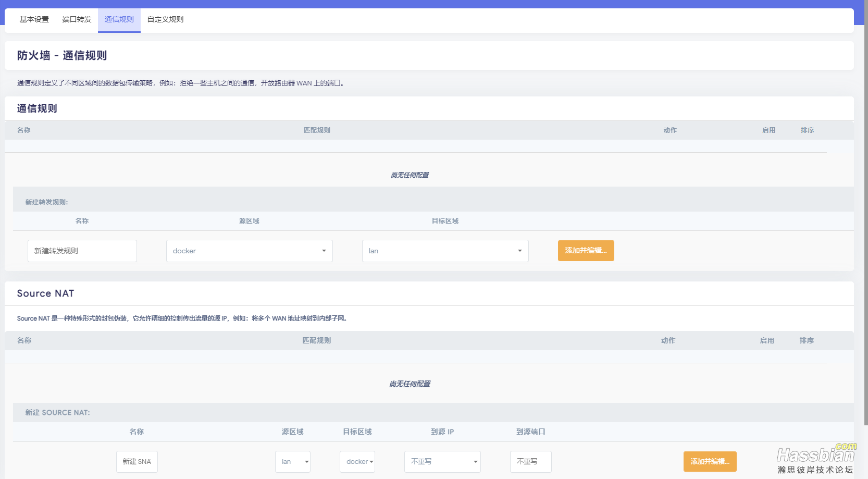The width and height of the screenshot is (868, 479).
Task: Open the lan source zone dropdown in Source NAT
Action: tap(293, 462)
